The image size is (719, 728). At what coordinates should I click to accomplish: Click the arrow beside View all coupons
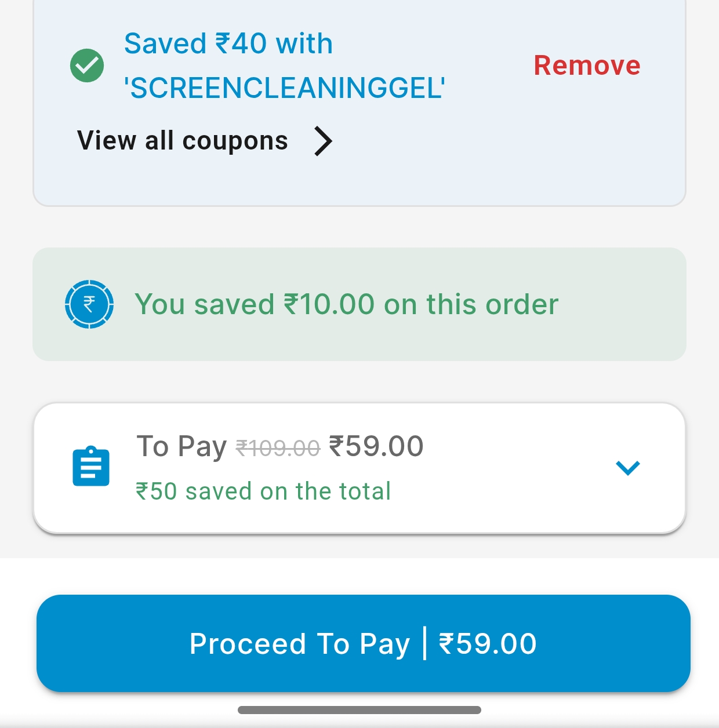323,141
